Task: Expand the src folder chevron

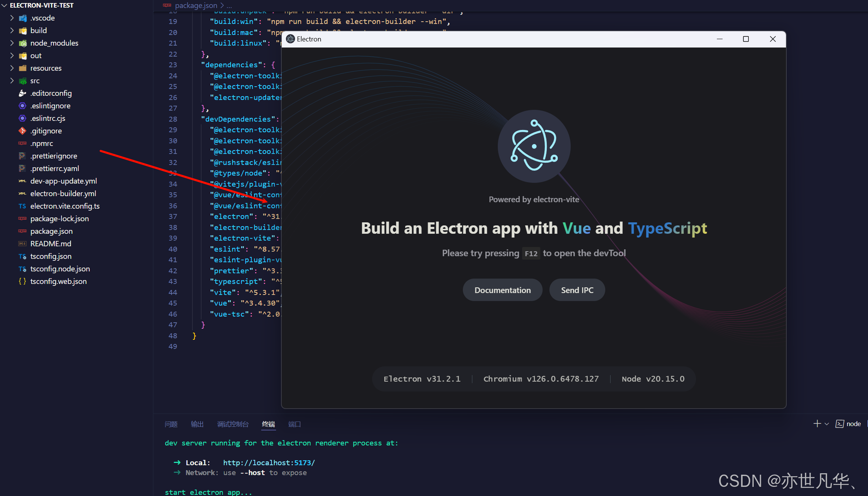Action: (x=12, y=81)
